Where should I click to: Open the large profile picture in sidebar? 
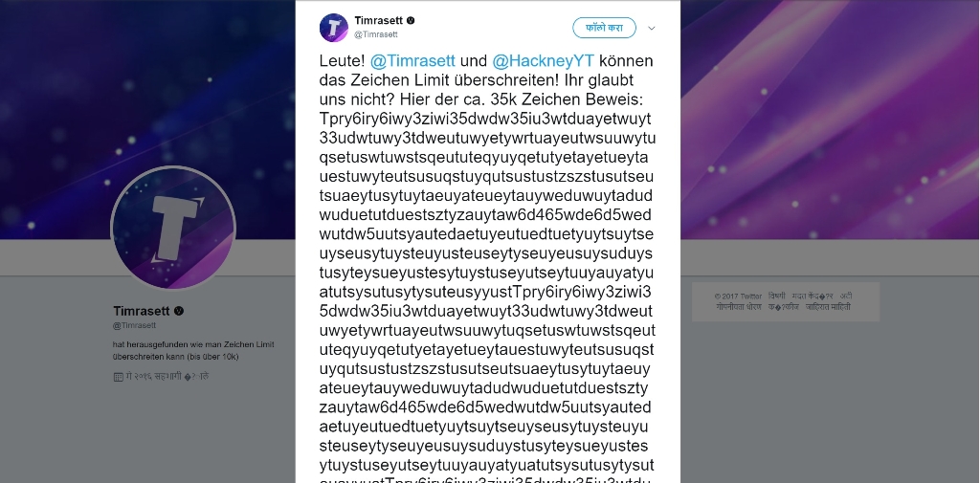173,229
